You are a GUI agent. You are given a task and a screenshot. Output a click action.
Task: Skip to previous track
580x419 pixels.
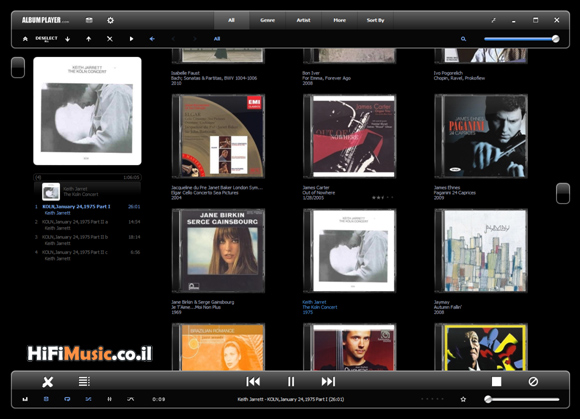pos(253,381)
